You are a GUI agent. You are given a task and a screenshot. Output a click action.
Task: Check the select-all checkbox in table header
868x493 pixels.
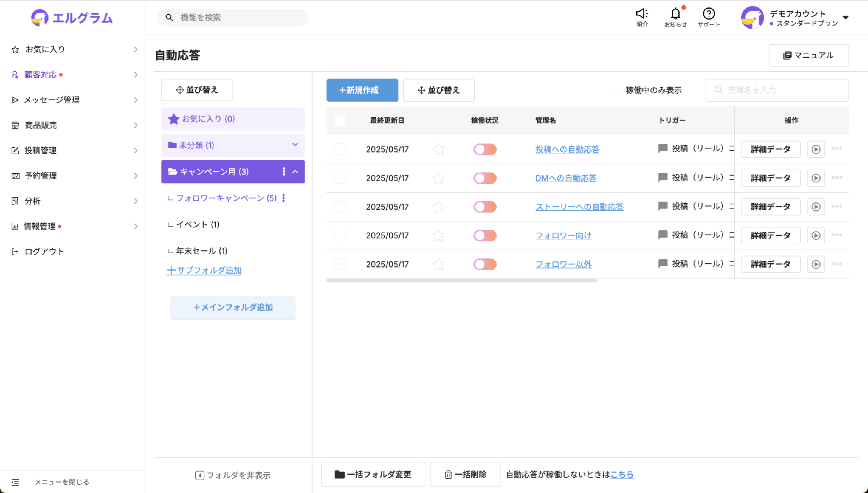(340, 120)
